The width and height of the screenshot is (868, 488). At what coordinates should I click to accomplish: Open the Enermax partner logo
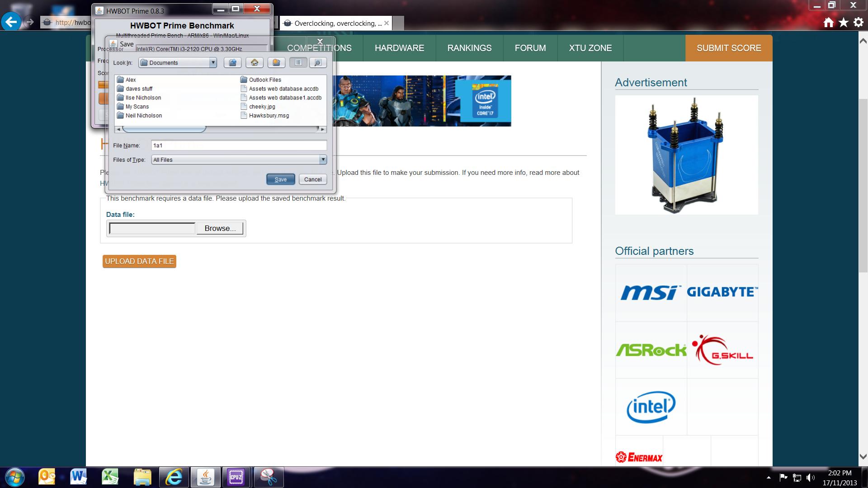click(x=639, y=457)
